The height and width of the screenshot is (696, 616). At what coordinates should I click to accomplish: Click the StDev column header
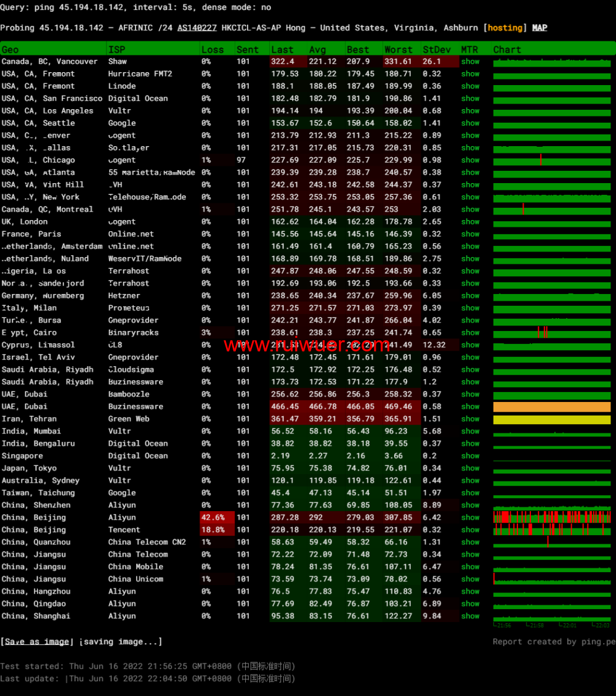(x=436, y=49)
